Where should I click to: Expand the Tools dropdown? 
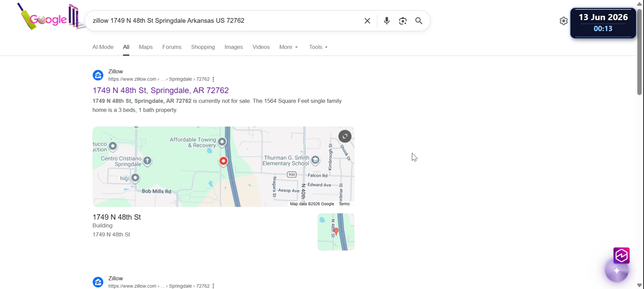318,47
